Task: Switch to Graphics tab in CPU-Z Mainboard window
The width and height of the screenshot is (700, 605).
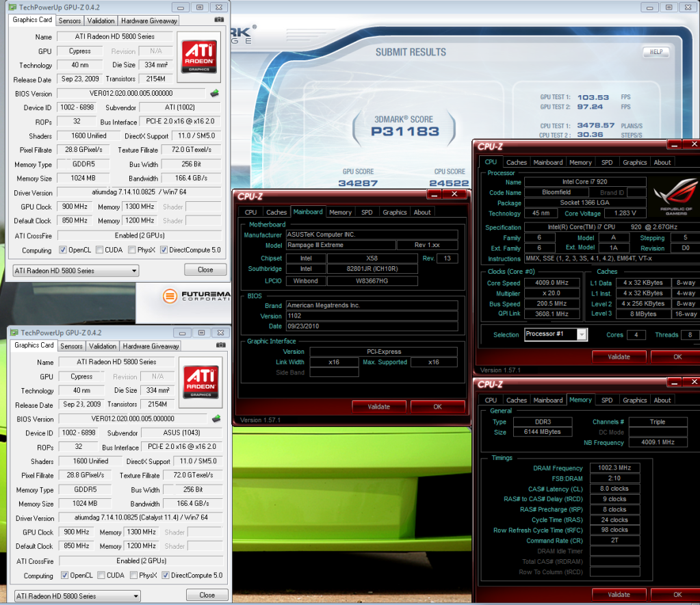Action: (395, 213)
